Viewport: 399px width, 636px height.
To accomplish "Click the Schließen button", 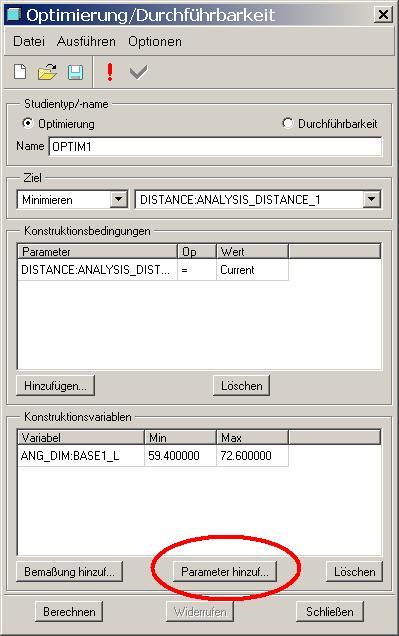I will (x=330, y=611).
